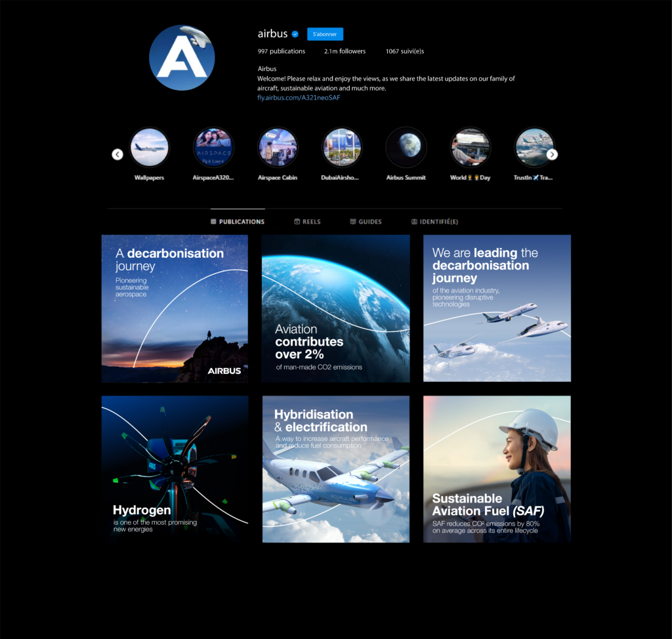Viewport: 672px width, 639px height.
Task: Click the right arrow of story highlights
Action: [552, 154]
